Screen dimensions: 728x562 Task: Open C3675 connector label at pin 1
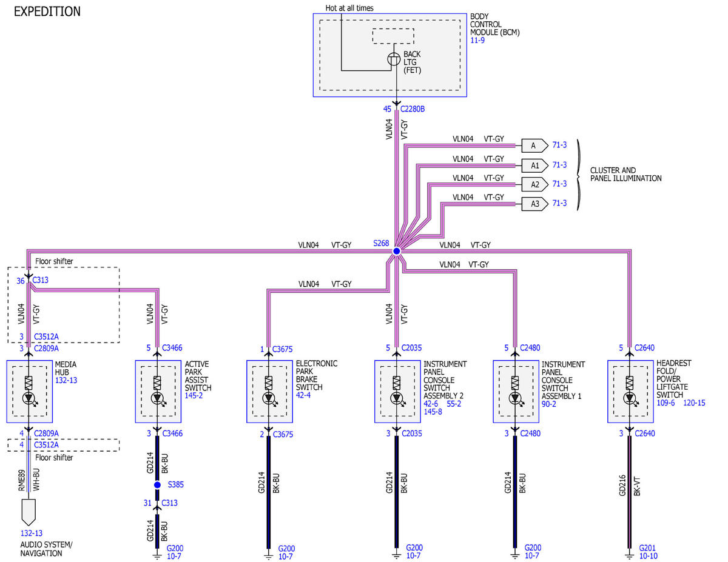coord(283,348)
